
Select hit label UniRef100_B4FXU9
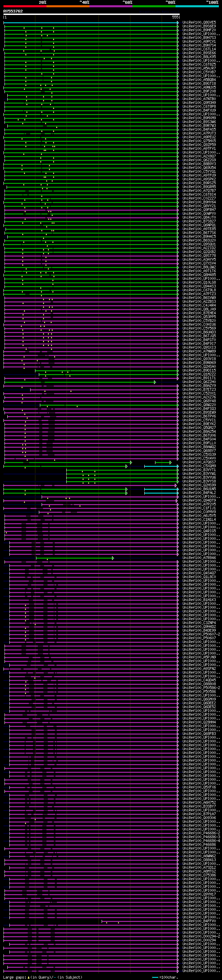point(199,110)
